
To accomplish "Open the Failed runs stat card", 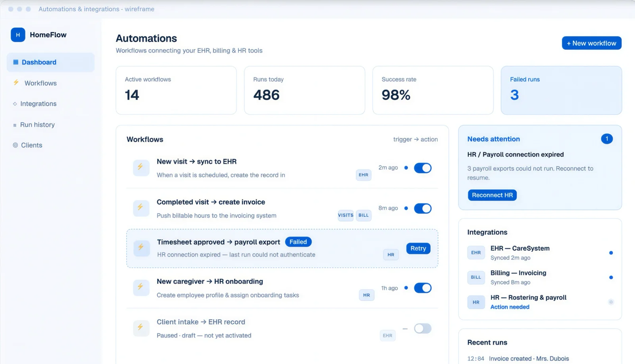I will (x=561, y=90).
